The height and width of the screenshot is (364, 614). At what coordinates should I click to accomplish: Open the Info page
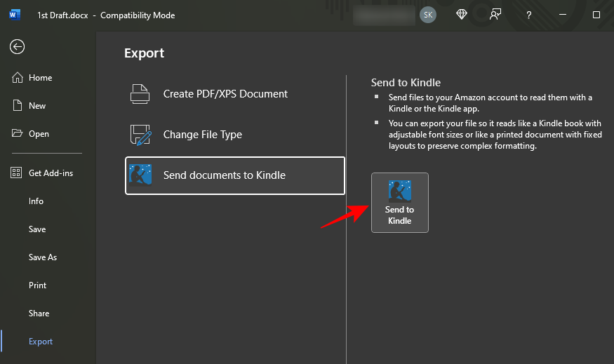coord(36,201)
